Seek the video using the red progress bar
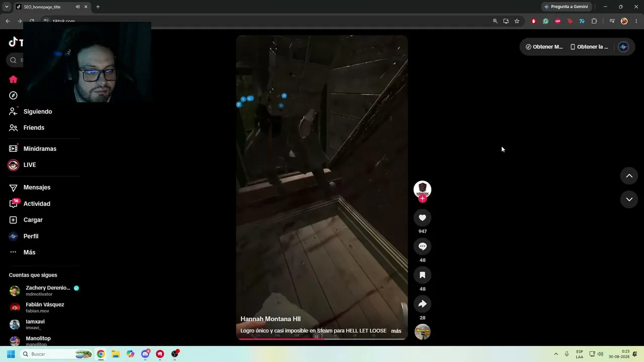The height and width of the screenshot is (362, 644). click(322, 339)
